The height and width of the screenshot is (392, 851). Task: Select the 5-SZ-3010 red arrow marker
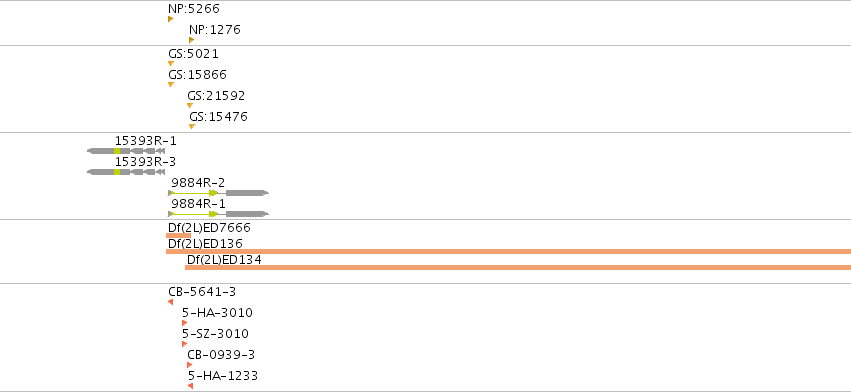click(185, 344)
